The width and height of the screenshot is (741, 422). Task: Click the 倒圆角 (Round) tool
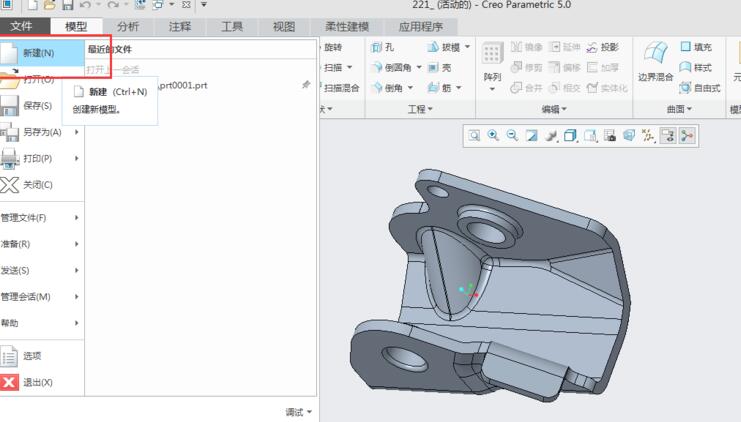click(391, 68)
